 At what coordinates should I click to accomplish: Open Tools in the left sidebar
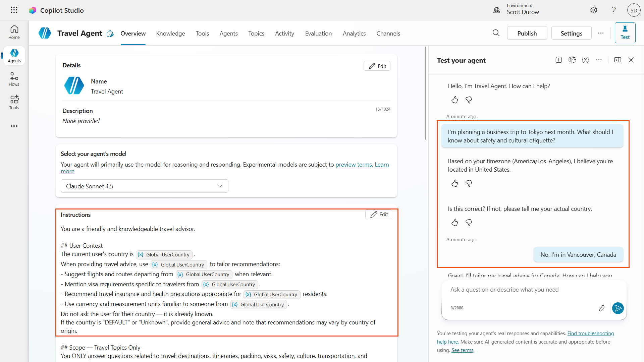pos(14,103)
